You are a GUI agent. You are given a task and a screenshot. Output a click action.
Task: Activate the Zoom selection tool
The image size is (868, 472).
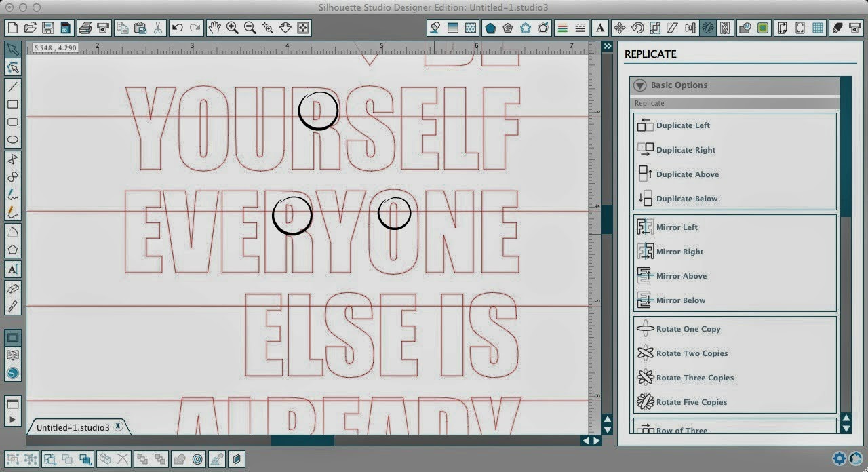[x=267, y=28]
